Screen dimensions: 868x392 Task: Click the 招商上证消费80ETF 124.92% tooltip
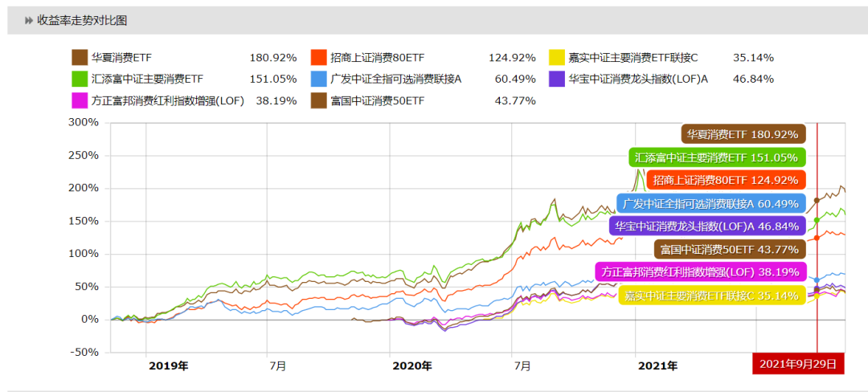click(726, 180)
